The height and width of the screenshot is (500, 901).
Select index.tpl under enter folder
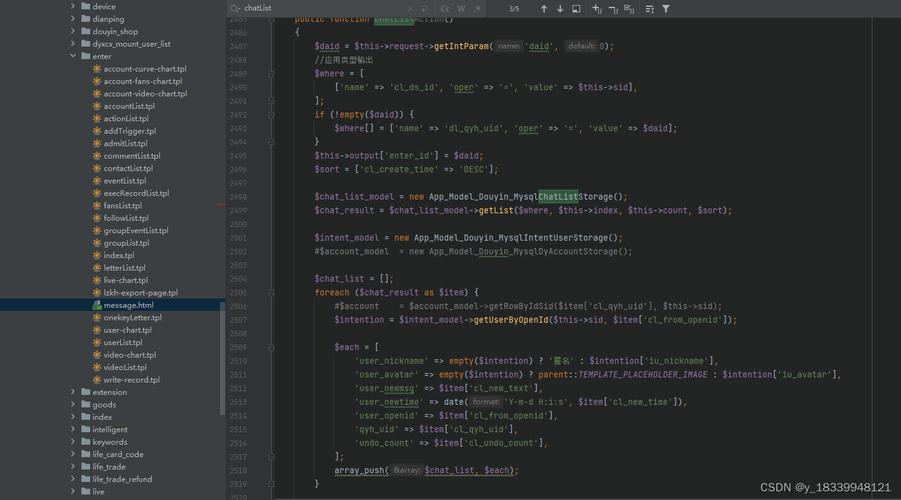tap(119, 256)
